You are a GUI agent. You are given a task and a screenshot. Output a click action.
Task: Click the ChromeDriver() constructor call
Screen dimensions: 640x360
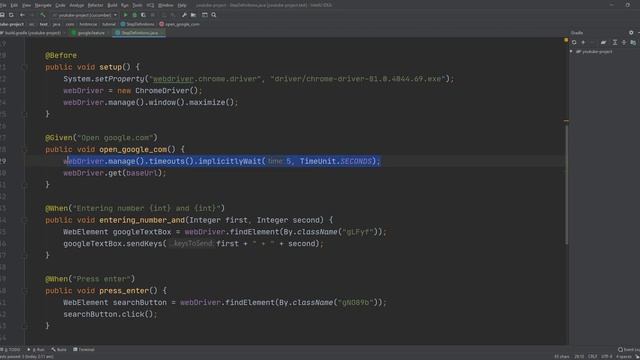click(x=167, y=91)
